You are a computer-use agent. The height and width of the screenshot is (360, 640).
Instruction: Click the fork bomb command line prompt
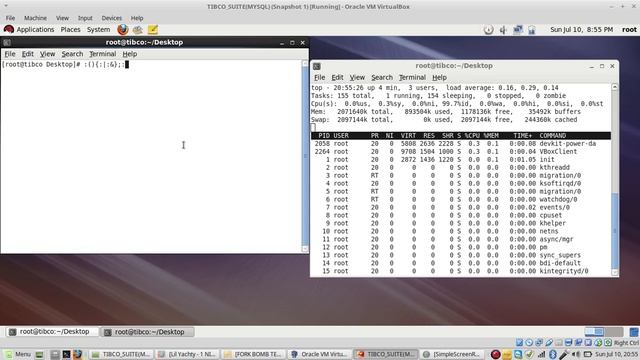click(x=65, y=64)
